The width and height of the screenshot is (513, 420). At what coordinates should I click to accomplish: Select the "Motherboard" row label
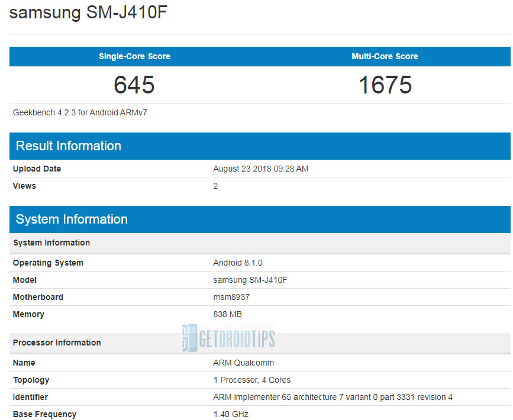[38, 297]
